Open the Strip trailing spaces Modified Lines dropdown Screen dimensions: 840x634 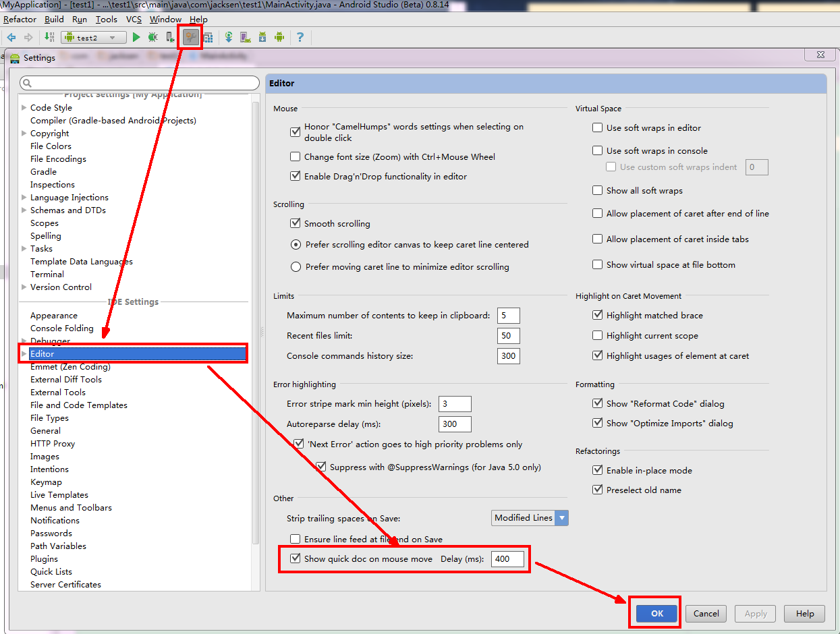tap(530, 518)
